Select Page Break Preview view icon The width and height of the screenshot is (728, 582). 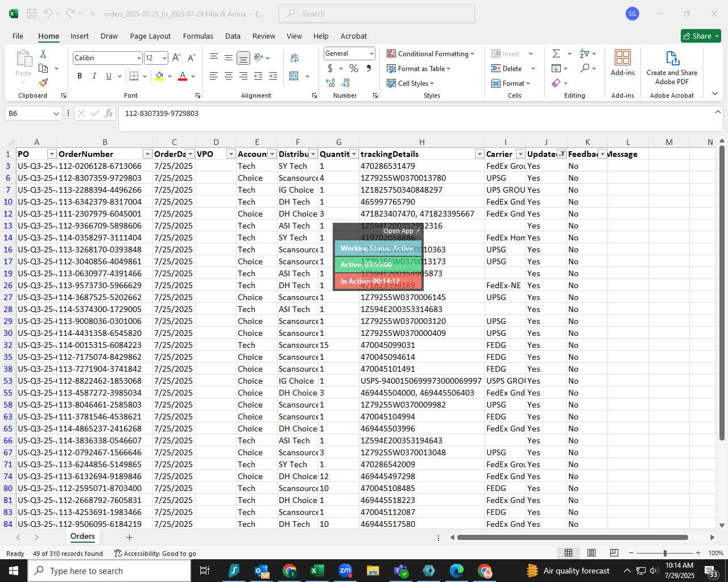point(614,553)
